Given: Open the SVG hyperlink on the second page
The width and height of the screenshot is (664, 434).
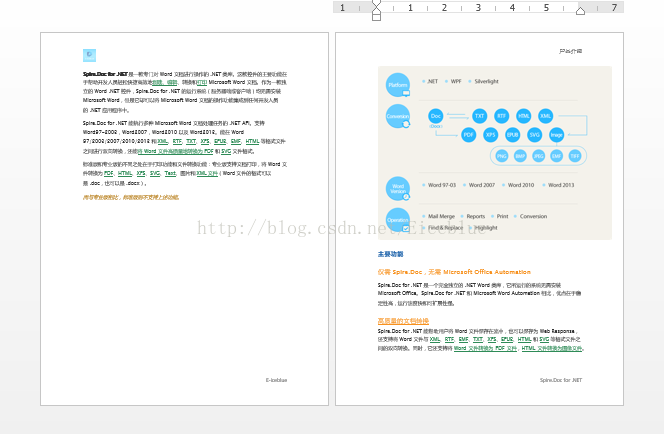Looking at the screenshot, I should tap(544, 340).
